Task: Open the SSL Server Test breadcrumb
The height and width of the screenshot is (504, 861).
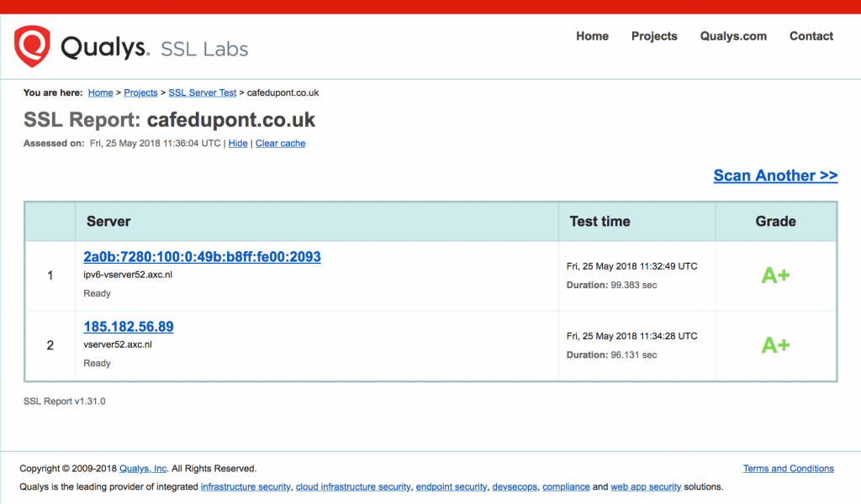Action: tap(203, 93)
